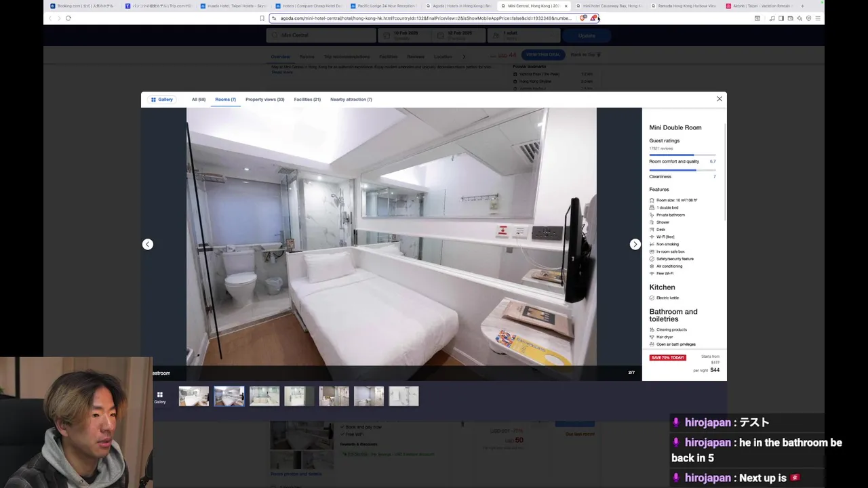The image size is (868, 488).
Task: Select the first room thumbnail
Action: click(x=194, y=396)
